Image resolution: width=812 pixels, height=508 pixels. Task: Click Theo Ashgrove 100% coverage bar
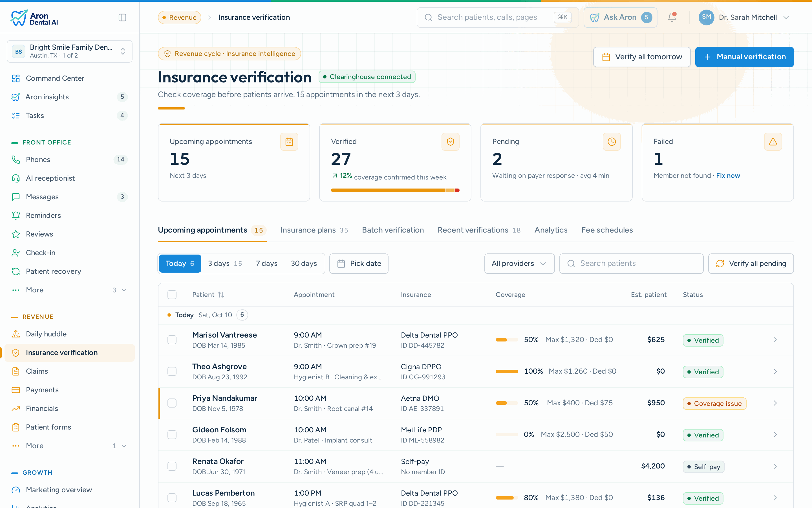click(507, 372)
